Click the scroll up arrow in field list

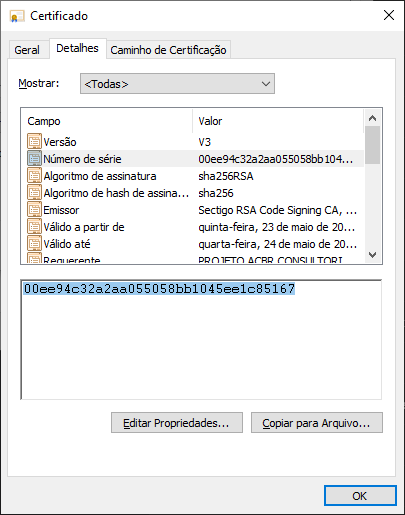point(372,118)
